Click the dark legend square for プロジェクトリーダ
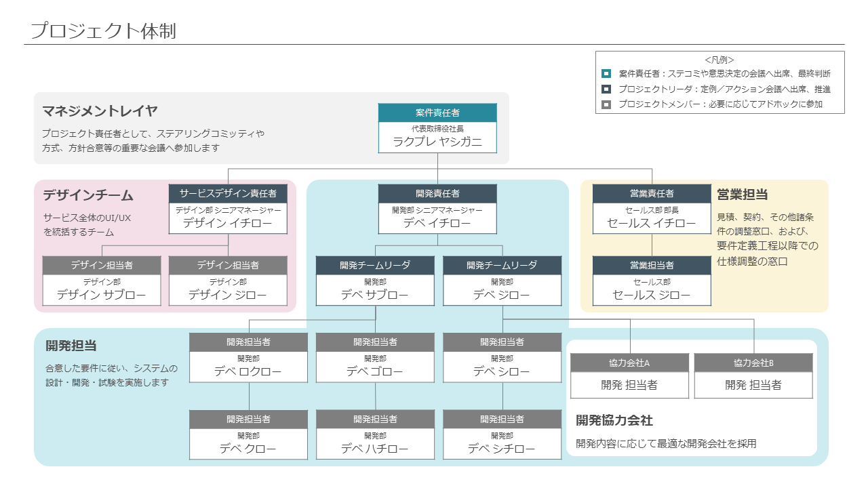868x488 pixels. (x=606, y=89)
